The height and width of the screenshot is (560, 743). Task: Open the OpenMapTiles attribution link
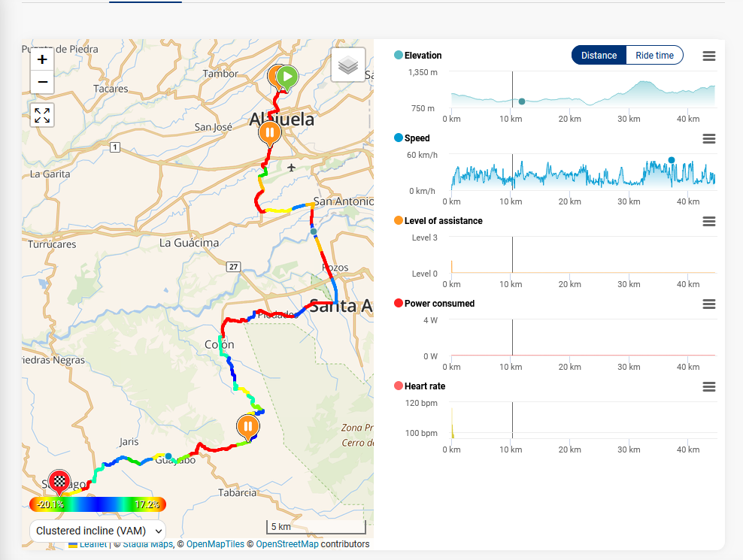215,544
